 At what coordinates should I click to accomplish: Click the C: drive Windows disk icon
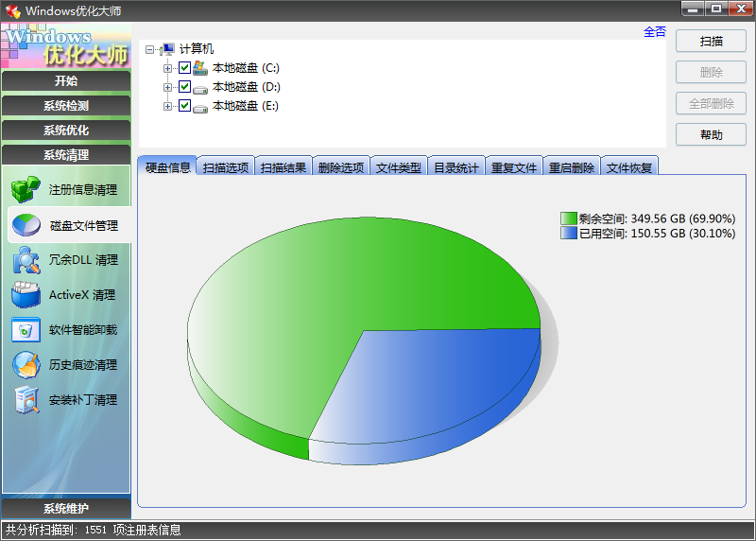pyautogui.click(x=200, y=68)
